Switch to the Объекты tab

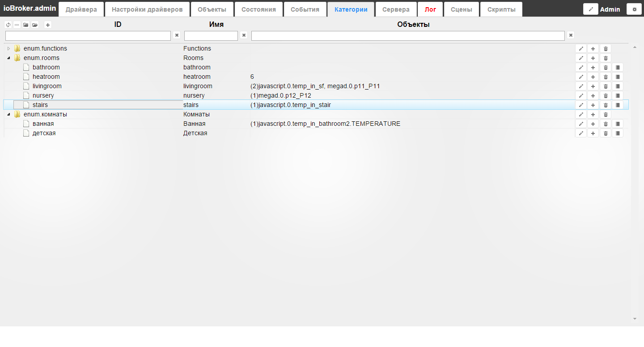(x=212, y=9)
